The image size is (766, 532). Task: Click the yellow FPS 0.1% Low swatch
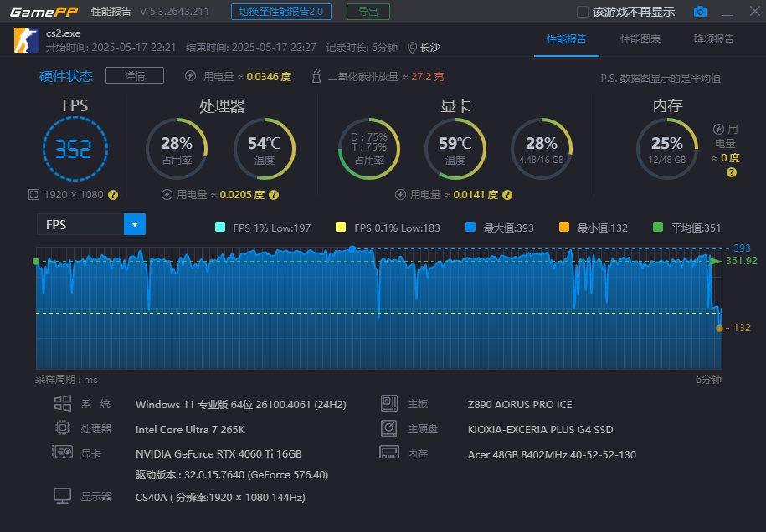(341, 227)
